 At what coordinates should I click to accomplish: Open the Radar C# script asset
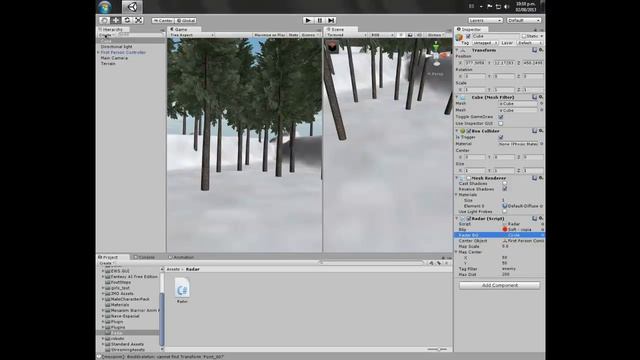click(x=182, y=291)
